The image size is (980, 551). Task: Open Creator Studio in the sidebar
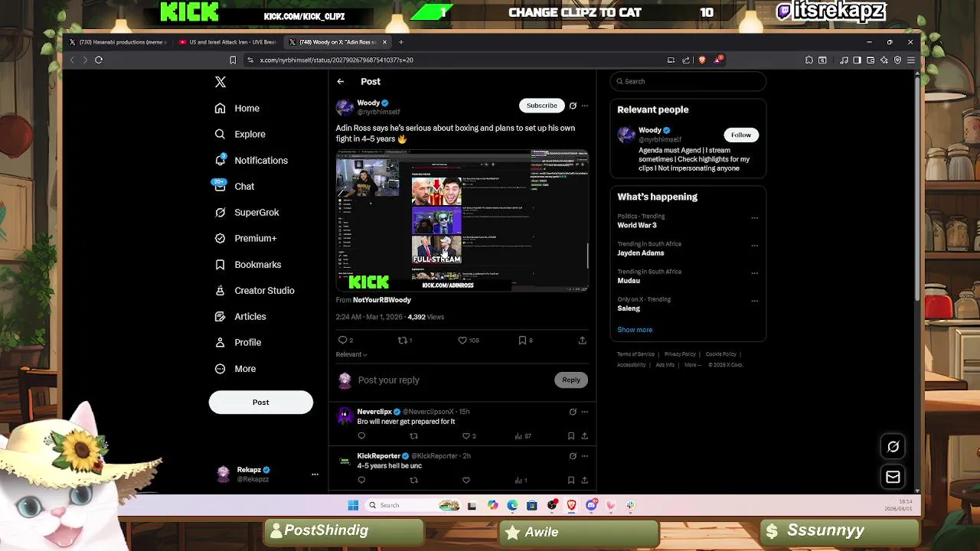[254, 290]
